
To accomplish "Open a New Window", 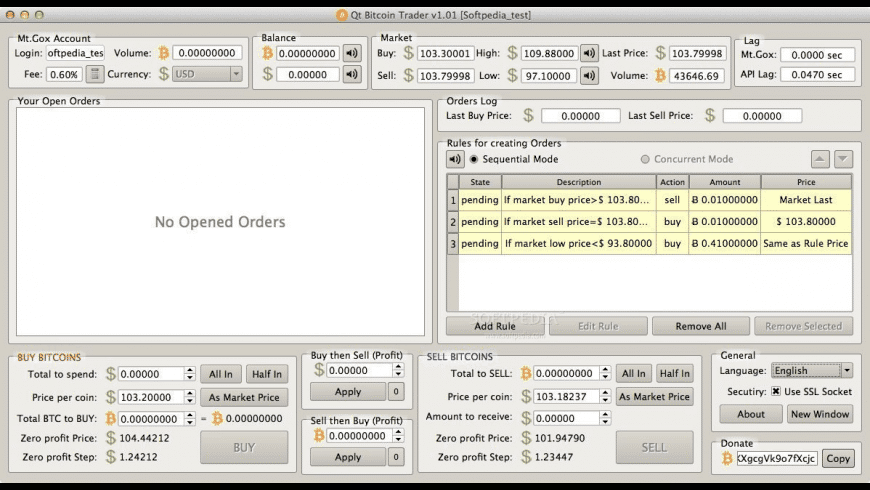I will coord(820,414).
